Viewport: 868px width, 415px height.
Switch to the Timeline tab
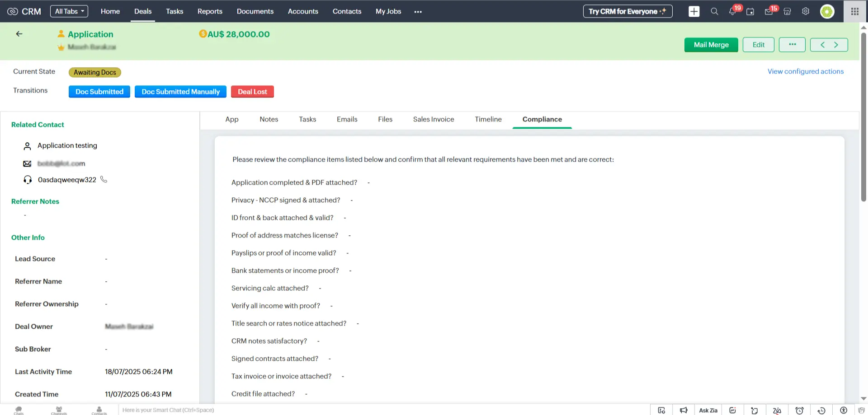(488, 119)
